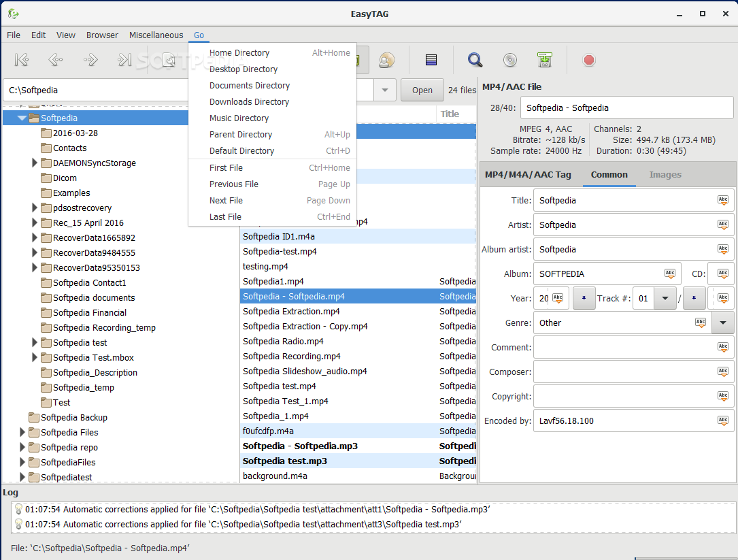Choose Music Directory menu entry
The height and width of the screenshot is (560, 738).
(x=273, y=118)
